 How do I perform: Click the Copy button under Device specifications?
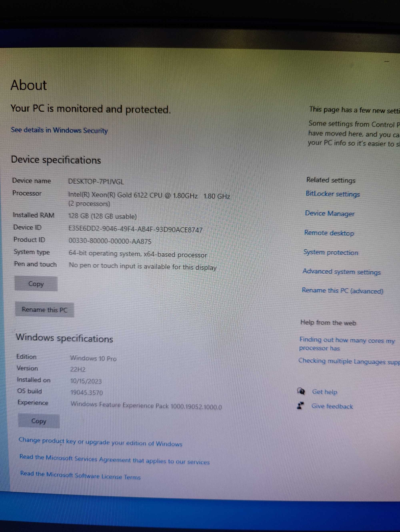pos(36,284)
